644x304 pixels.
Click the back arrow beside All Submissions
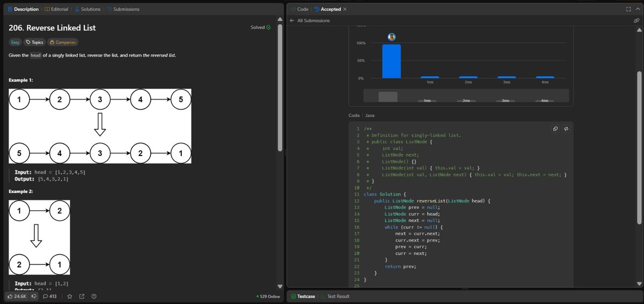point(292,20)
